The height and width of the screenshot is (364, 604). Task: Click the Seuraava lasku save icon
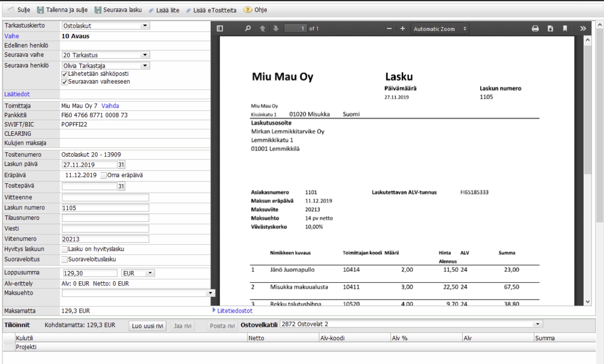pyautogui.click(x=98, y=10)
